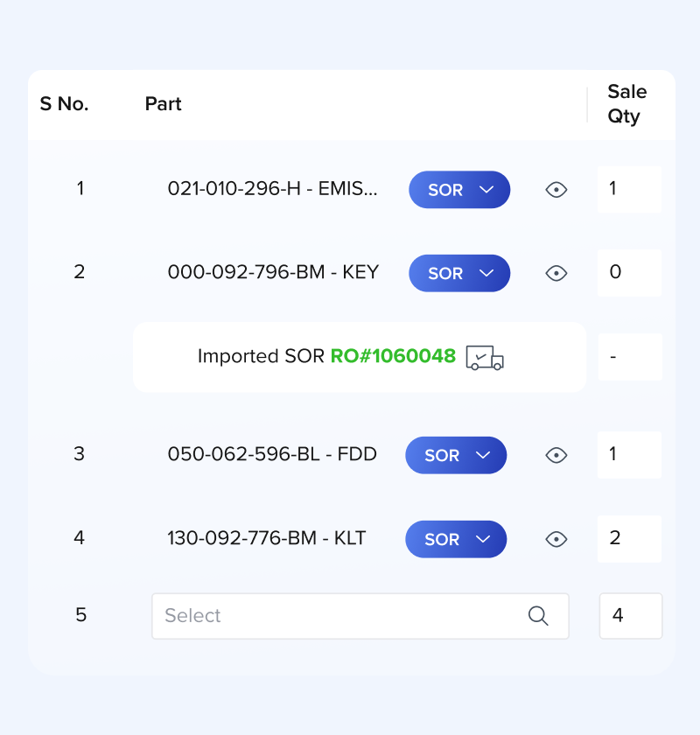This screenshot has height=735, width=700.
Task: Click the eye icon for 130-092-776-BM KLT
Action: point(556,539)
